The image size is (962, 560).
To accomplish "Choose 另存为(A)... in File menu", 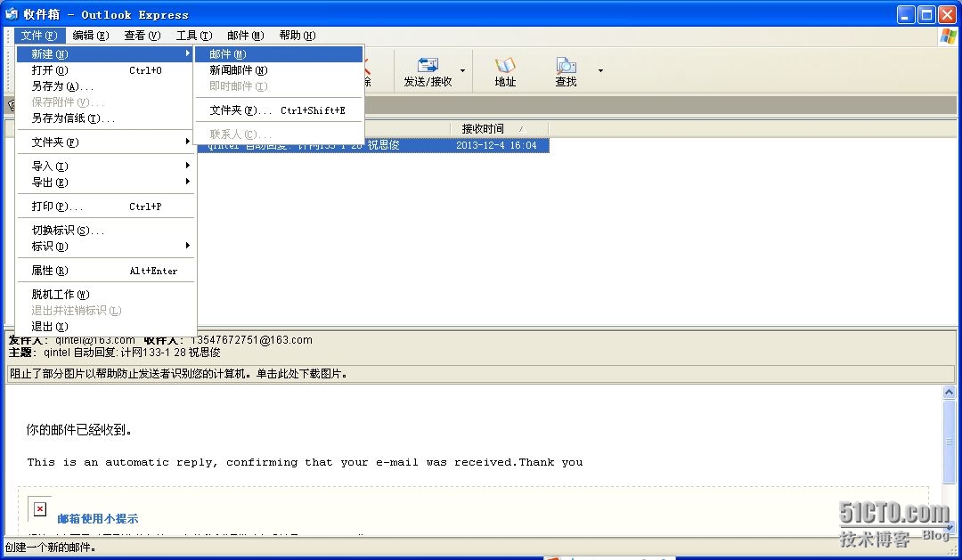I will click(x=105, y=85).
